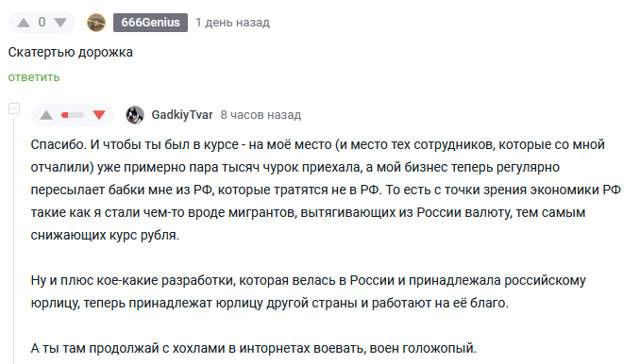Upvote the GadkiyTvar comment with gray arrow
640x364 pixels.
coord(46,115)
